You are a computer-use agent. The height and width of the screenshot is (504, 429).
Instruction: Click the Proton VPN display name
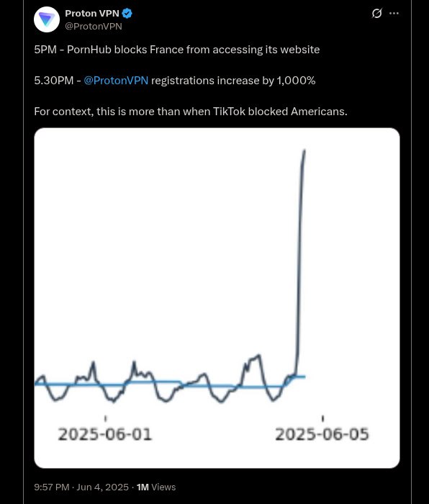92,14
